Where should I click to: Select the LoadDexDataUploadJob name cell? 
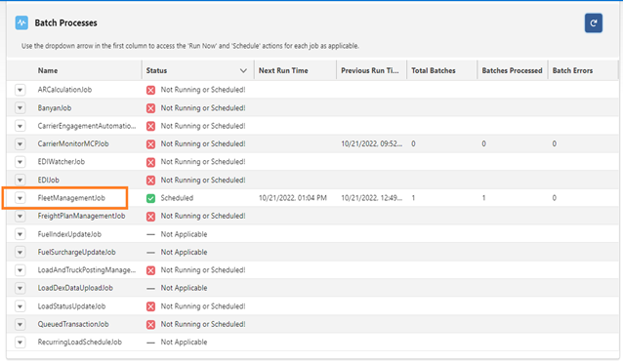point(75,288)
